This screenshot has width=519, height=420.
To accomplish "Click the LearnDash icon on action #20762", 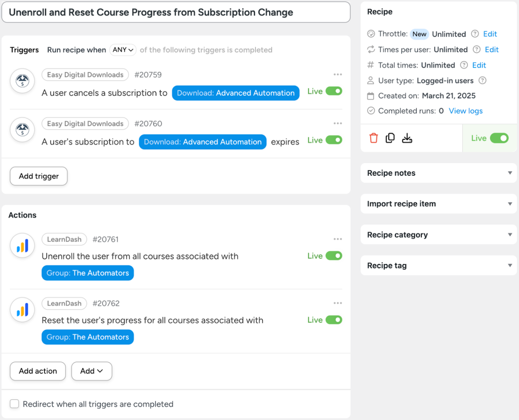I will point(22,310).
